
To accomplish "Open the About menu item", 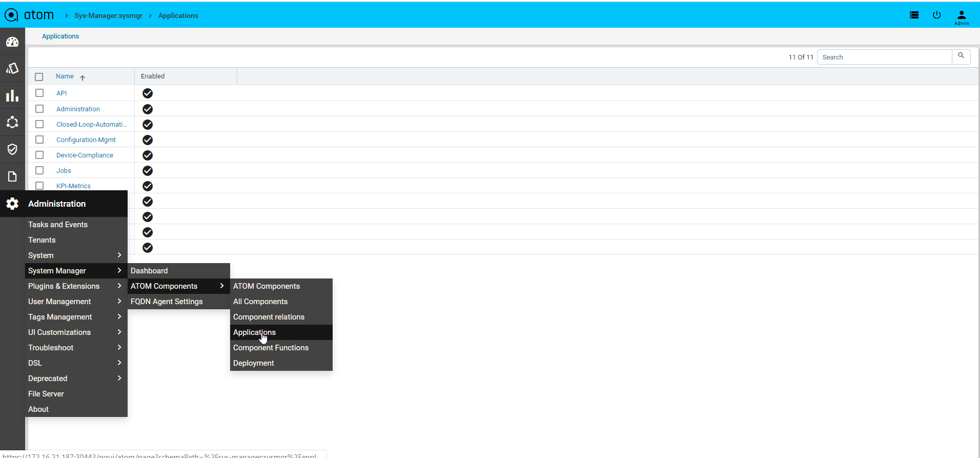I will click(x=76, y=409).
